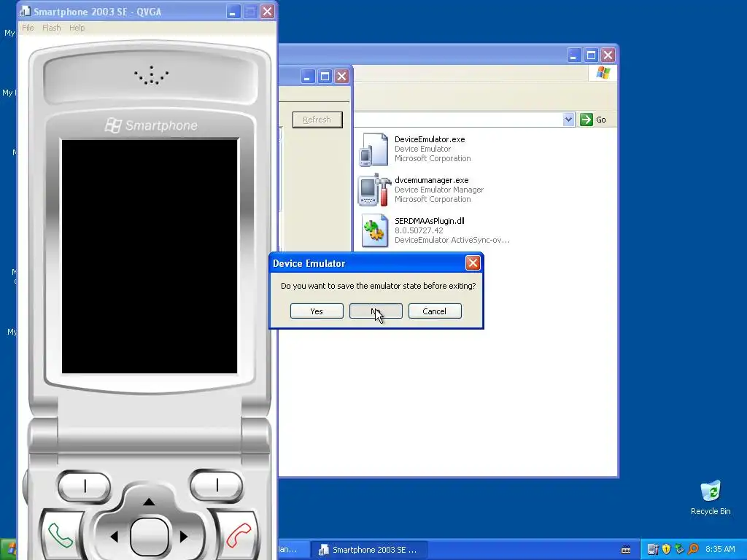Select the dvcemumanager.exe file icon

tap(374, 190)
